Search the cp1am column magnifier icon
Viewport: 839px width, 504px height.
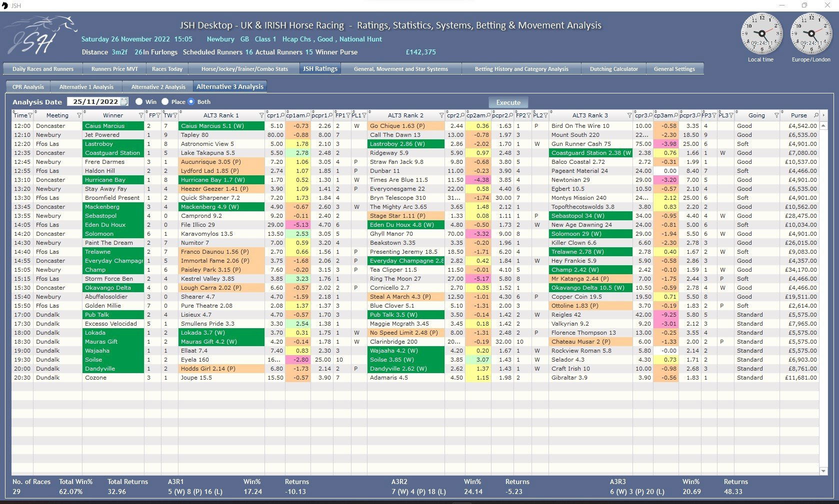[x=308, y=115]
